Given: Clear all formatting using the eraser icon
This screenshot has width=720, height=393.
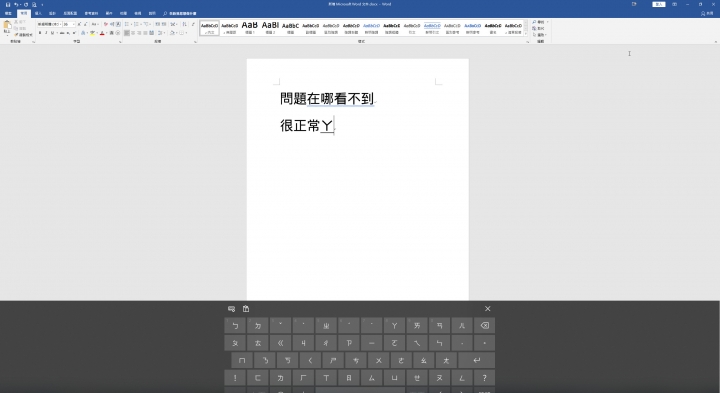Looking at the screenshot, I should [x=106, y=24].
